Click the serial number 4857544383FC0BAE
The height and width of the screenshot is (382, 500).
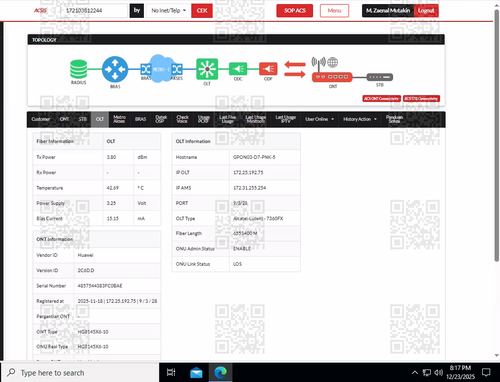100,286
